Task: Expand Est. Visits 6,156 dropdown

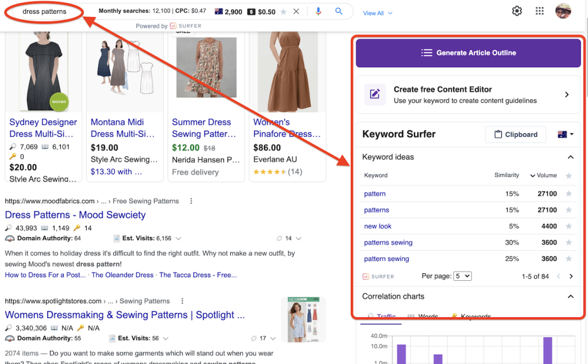Action: (179, 238)
